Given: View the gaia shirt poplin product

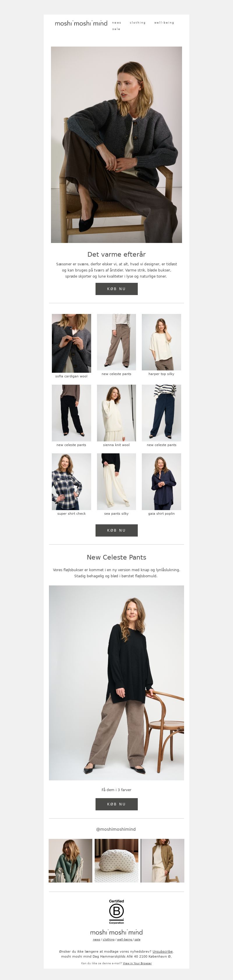Looking at the screenshot, I should (x=161, y=482).
